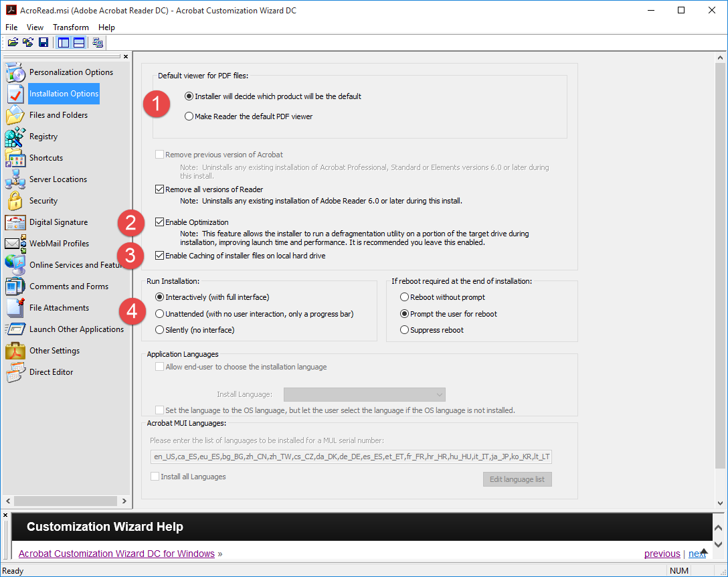
Task: Select 'Installer will decide which product' radio
Action: (189, 96)
